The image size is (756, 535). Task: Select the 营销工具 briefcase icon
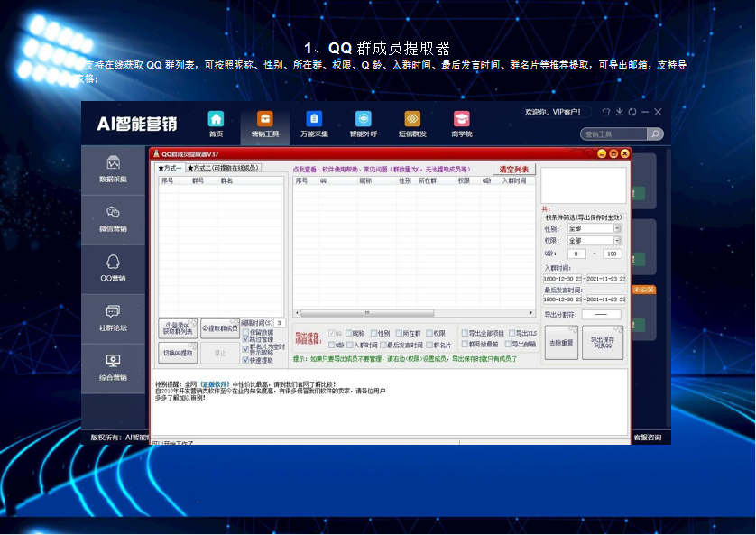click(x=264, y=119)
